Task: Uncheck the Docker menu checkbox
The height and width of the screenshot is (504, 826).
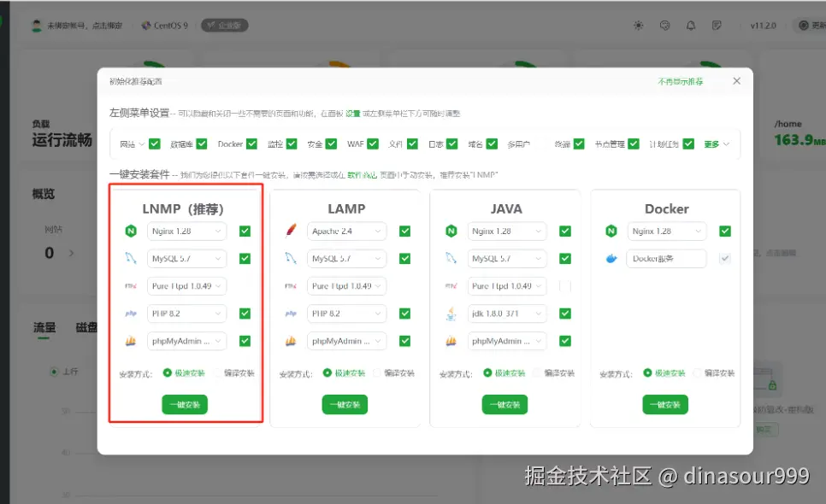Action: (251, 144)
